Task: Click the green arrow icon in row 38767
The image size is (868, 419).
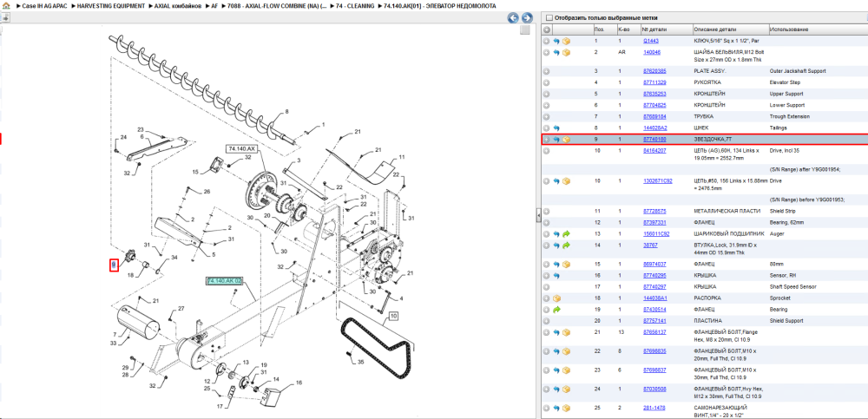Action: tap(566, 246)
